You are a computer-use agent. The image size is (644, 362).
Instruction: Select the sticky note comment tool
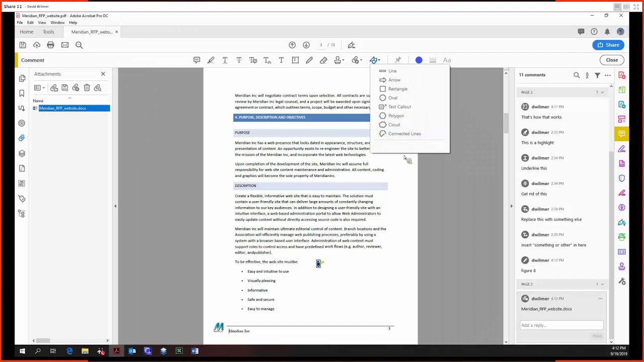pos(197,60)
